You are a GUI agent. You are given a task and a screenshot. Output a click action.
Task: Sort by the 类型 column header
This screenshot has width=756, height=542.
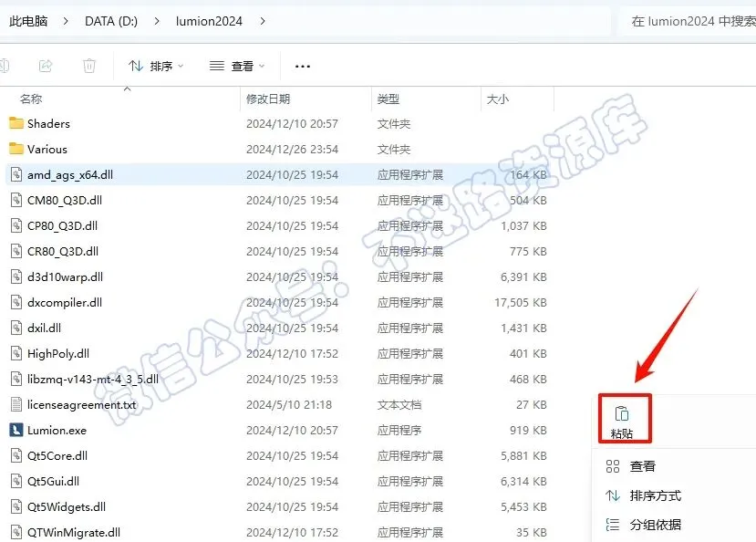click(388, 99)
